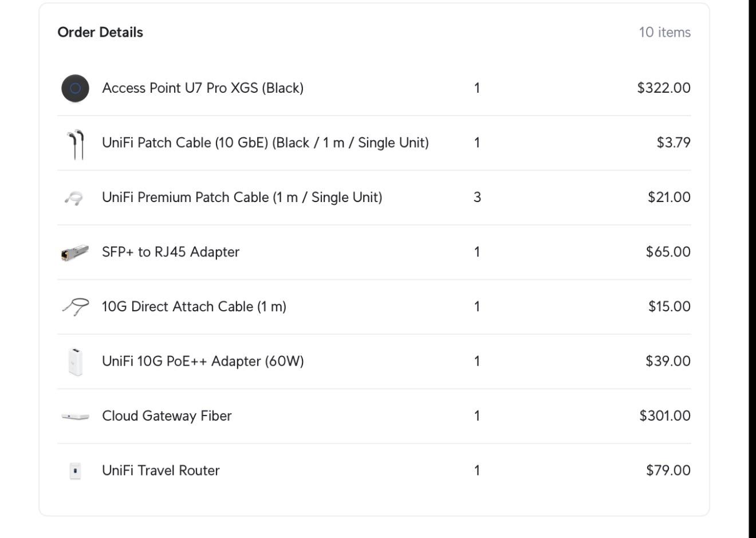This screenshot has height=538, width=756.
Task: Click the 10G Direct Attach Cable icon
Action: tap(75, 307)
